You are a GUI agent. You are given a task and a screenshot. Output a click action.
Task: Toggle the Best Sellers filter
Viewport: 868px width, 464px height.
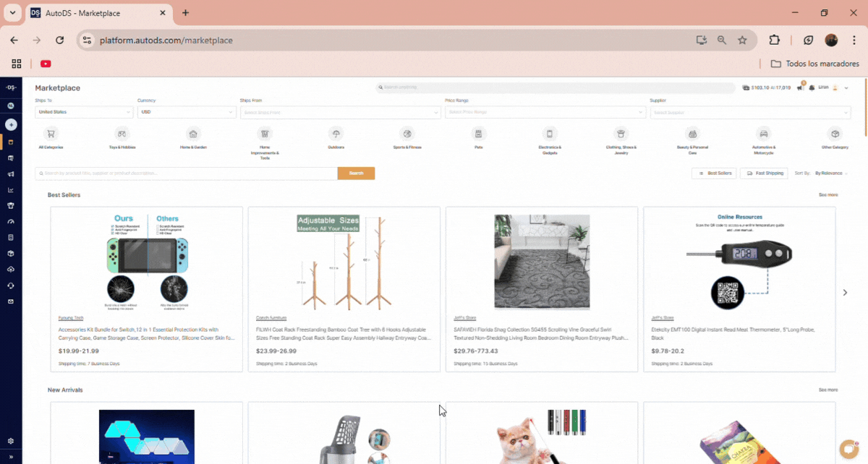tap(714, 173)
